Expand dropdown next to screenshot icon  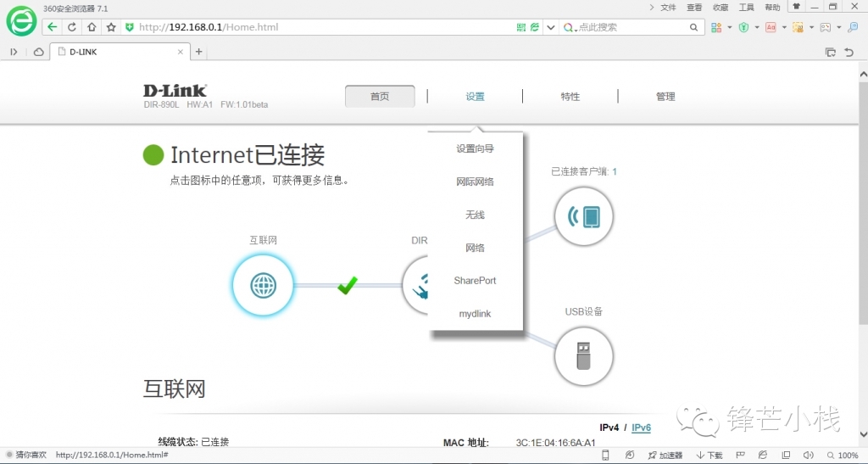[811, 27]
